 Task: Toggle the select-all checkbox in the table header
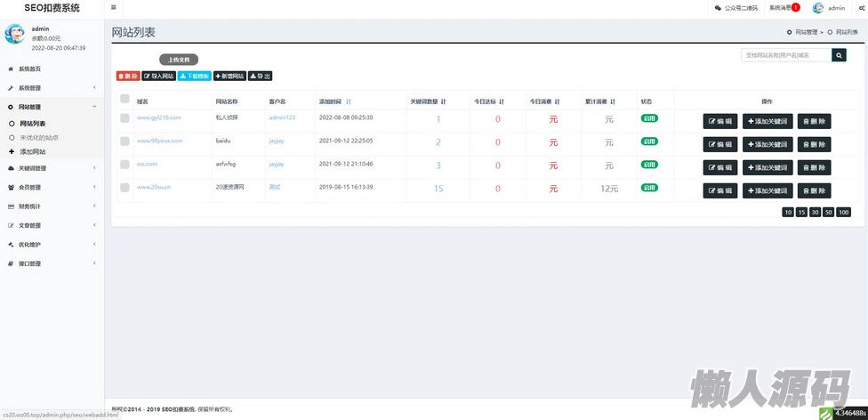[125, 99]
